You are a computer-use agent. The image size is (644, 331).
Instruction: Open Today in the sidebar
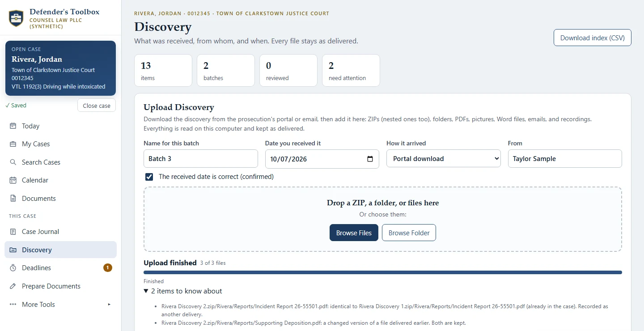[x=60, y=126]
